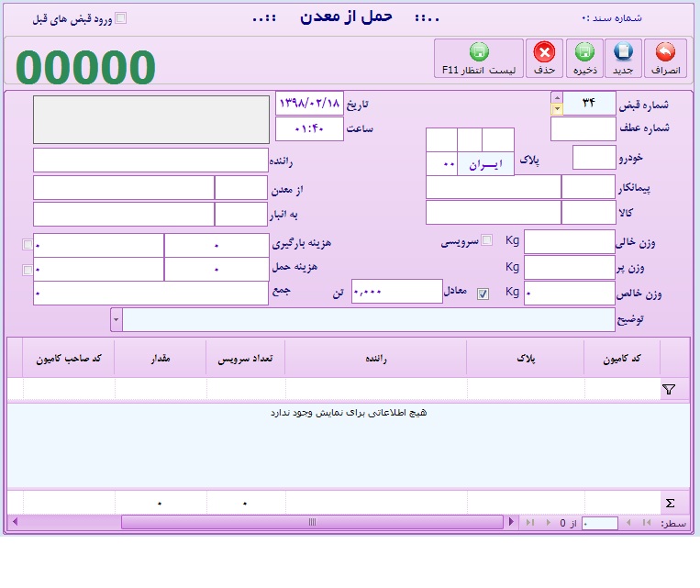700x588 pixels.
Task: Sort by تعداد سرویس column header
Action: point(246,358)
